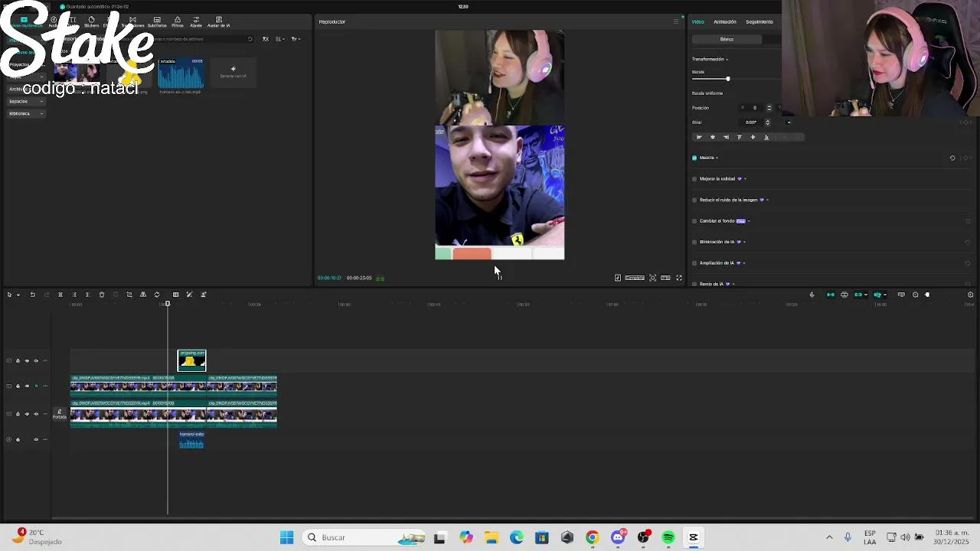
Task: Collapse the Transformación section
Action: click(727, 59)
